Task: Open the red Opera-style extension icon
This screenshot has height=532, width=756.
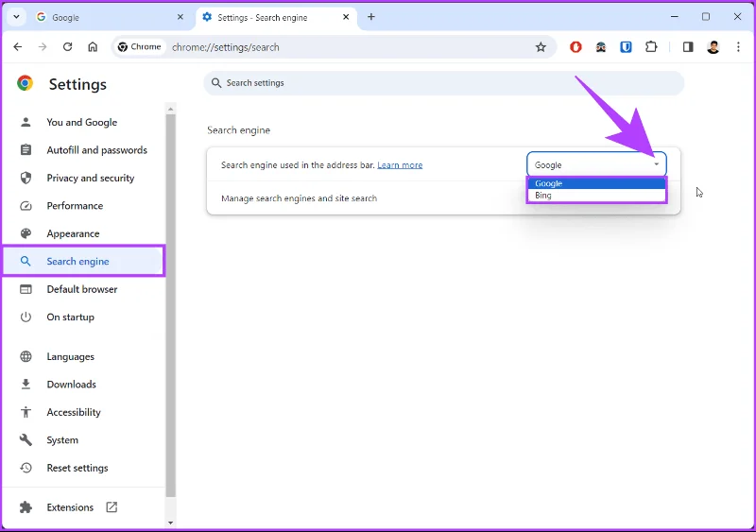Action: (x=576, y=47)
